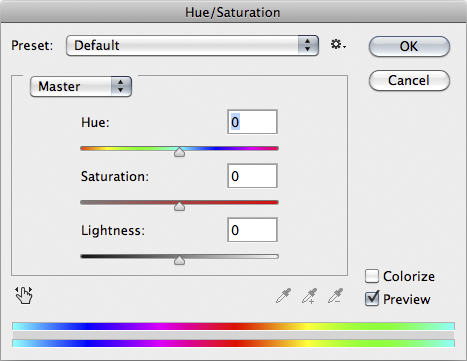467x361 pixels.
Task: Click the Preset dropdown stepper arrows
Action: [308, 45]
